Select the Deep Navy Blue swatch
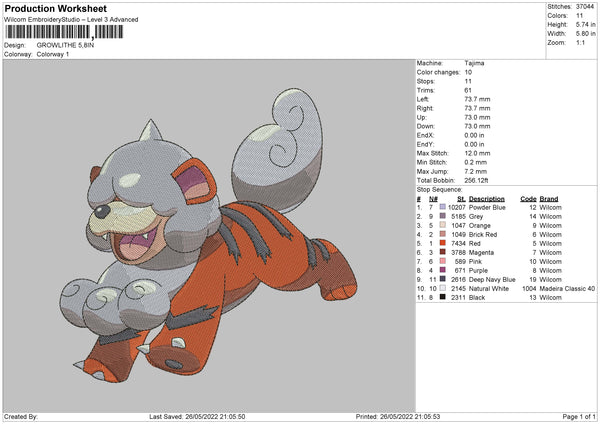This screenshot has width=600, height=424. pos(443,279)
